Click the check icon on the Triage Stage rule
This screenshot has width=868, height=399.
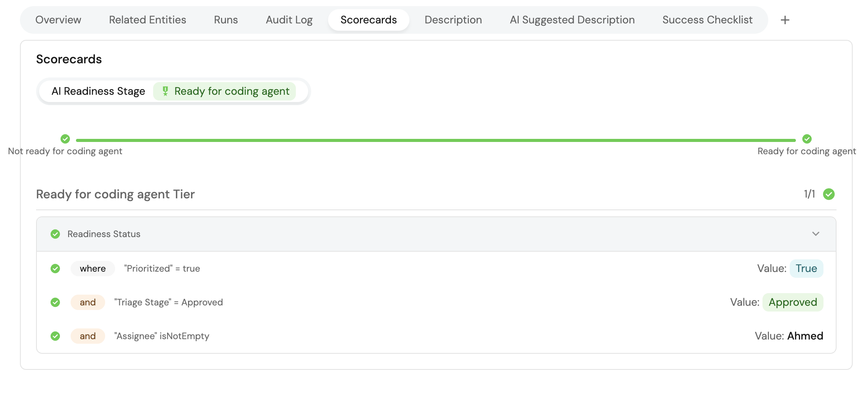click(x=55, y=302)
